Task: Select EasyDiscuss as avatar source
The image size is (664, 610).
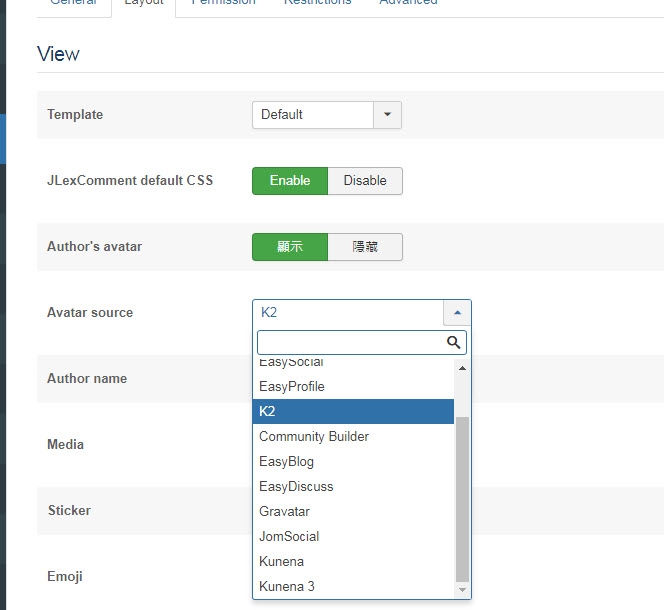Action: (x=296, y=486)
